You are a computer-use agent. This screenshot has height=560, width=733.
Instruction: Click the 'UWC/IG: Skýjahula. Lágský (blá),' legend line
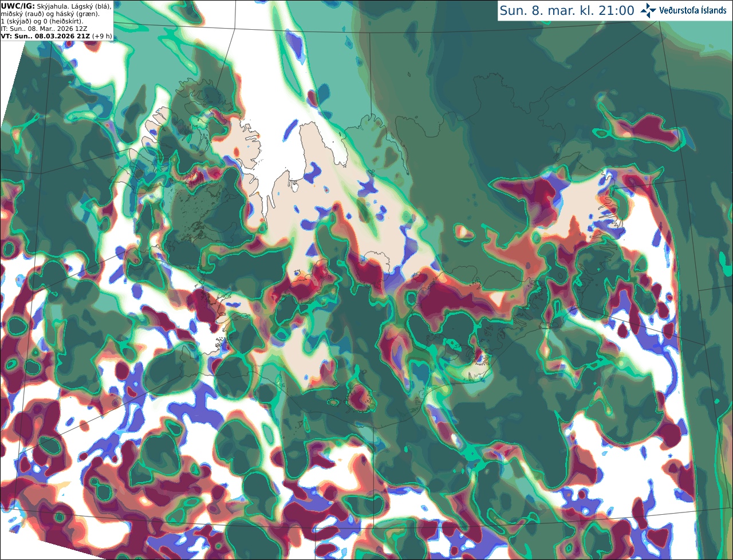click(56, 6)
